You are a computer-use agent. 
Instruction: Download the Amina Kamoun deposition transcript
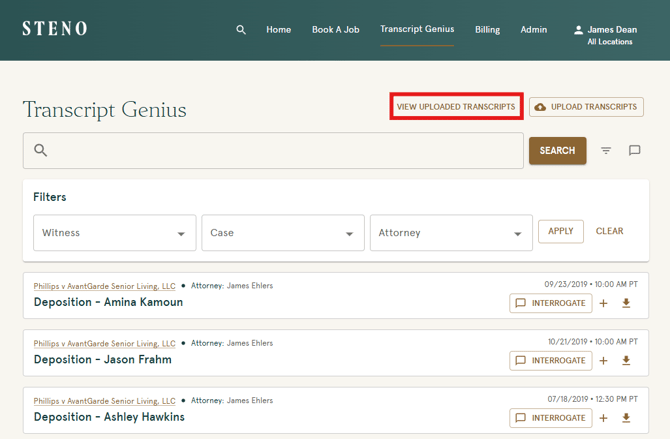[627, 303]
